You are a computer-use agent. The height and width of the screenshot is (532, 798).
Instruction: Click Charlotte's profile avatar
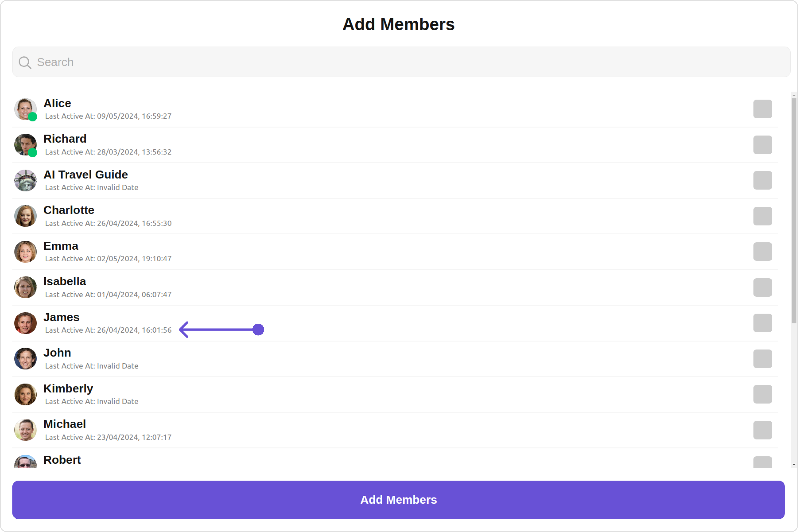(x=25, y=216)
